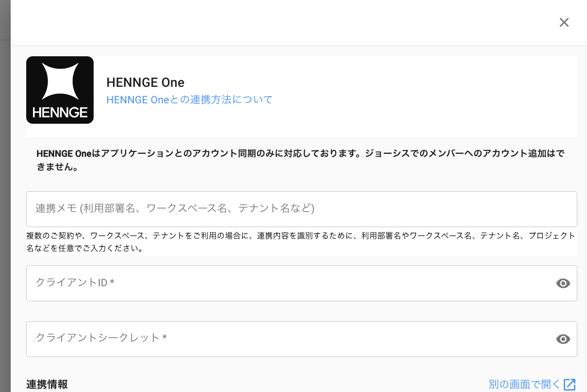This screenshot has width=587, height=392.
Task: Click the クライアントシークレット required-field label
Action: pos(101,338)
